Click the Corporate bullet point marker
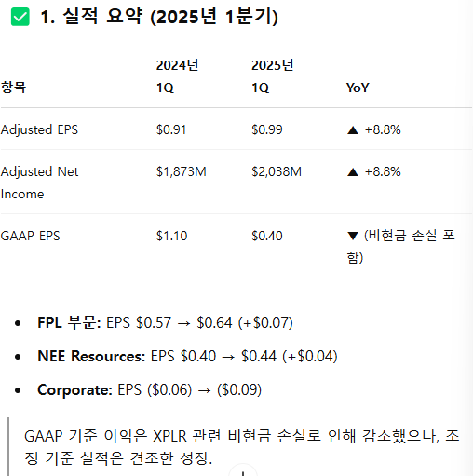The width and height of the screenshot is (473, 476). click(18, 390)
